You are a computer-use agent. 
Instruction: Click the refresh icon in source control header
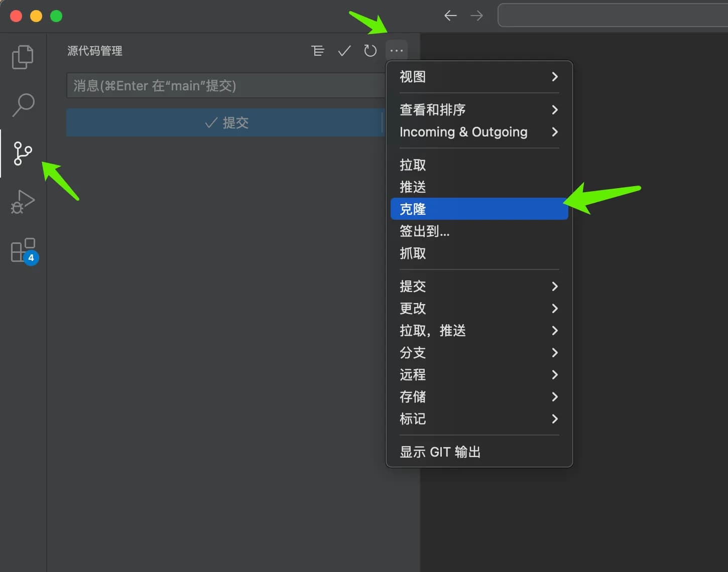click(x=371, y=51)
